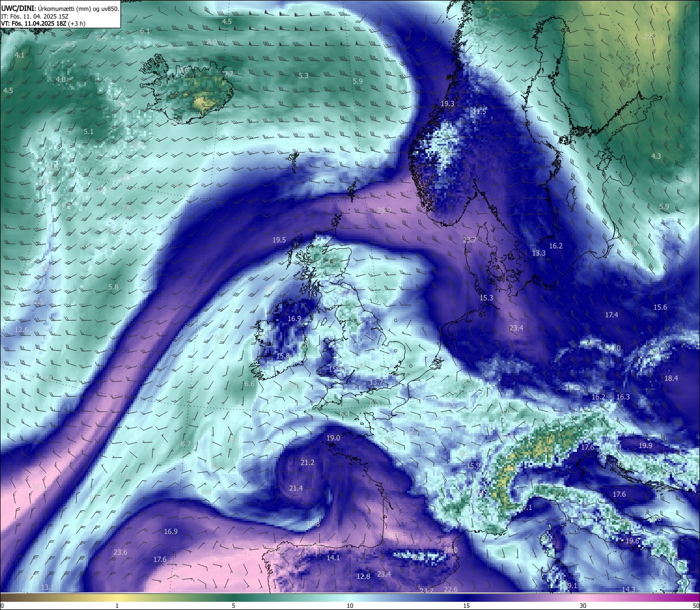Viewport: 700px width, 610px height.
Task: Click the 17.4 value label
Action: [611, 315]
